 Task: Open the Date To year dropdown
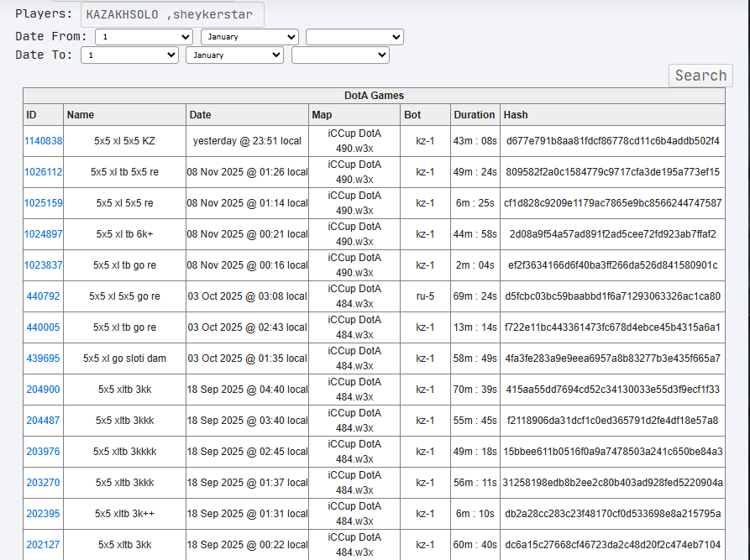(340, 55)
